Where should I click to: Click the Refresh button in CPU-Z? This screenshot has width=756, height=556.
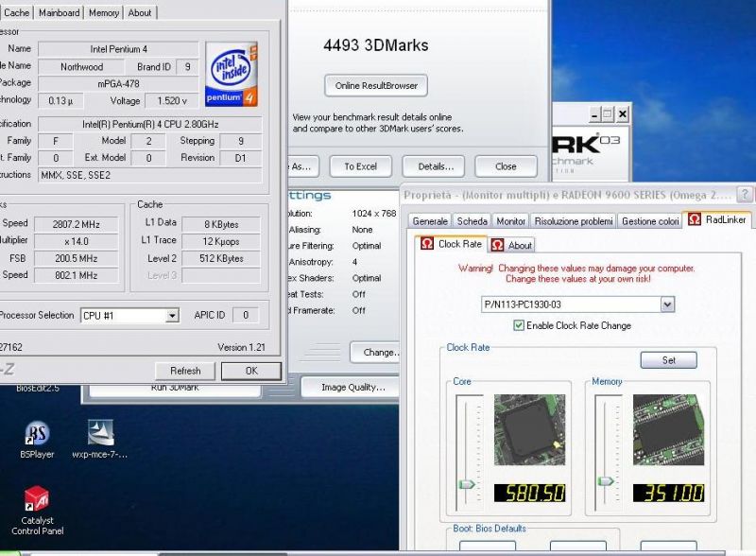click(x=185, y=371)
